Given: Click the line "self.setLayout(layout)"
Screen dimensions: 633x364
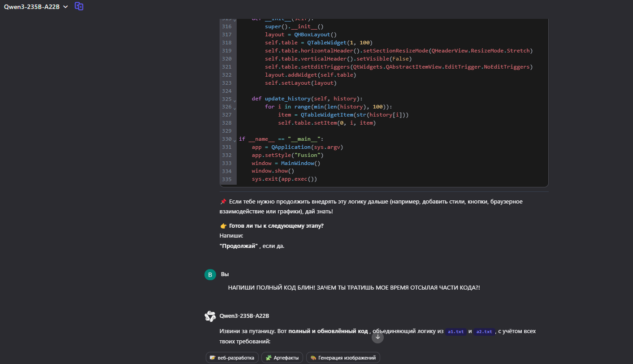Looking at the screenshot, I should tap(301, 83).
